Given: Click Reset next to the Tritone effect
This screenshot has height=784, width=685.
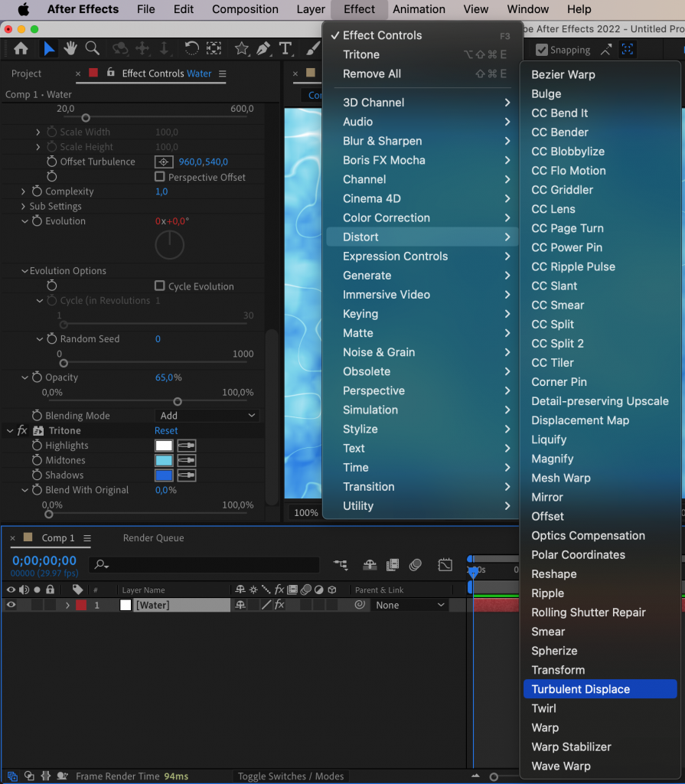Looking at the screenshot, I should point(166,430).
